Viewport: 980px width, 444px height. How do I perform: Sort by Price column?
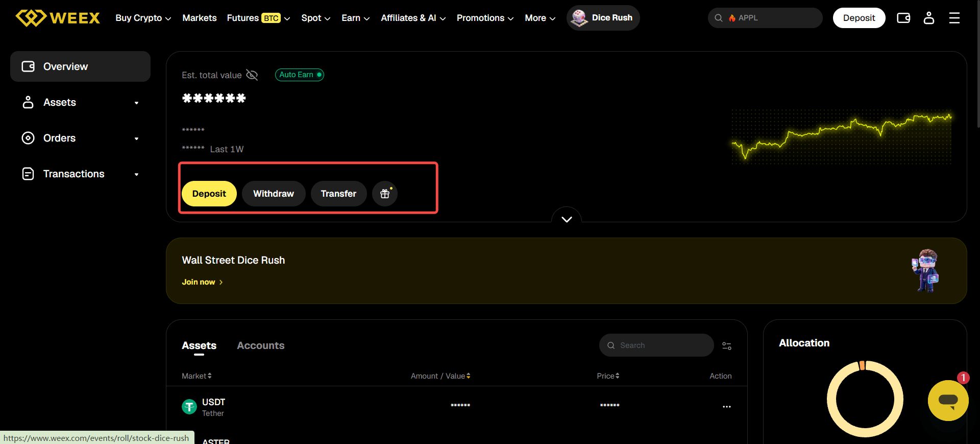(x=608, y=376)
